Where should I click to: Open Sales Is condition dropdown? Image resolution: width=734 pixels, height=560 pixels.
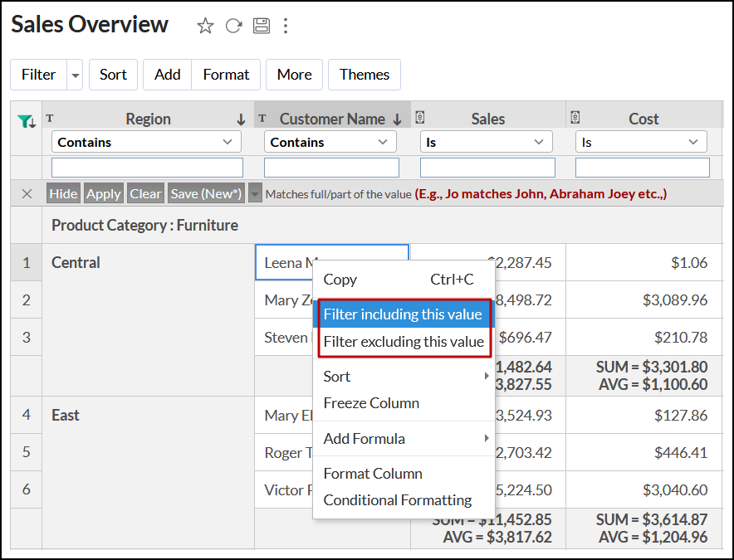[x=486, y=142]
